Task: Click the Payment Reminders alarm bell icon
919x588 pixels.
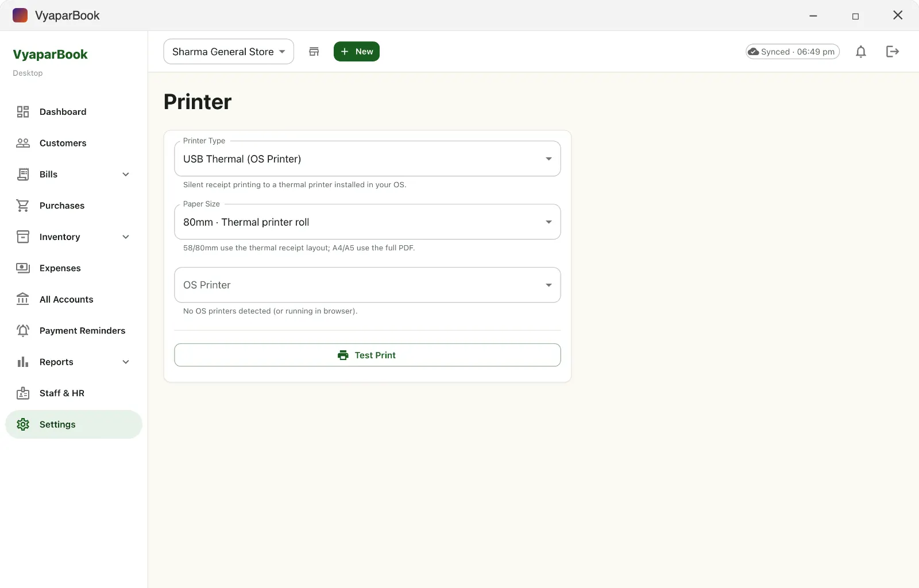Action: 23,331
